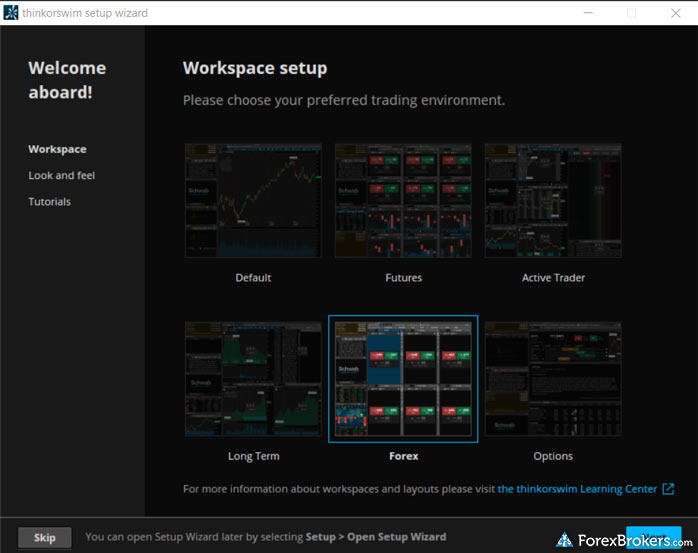Click 'Please choose your preferred trading environment' text
The width and height of the screenshot is (698, 553).
click(344, 101)
